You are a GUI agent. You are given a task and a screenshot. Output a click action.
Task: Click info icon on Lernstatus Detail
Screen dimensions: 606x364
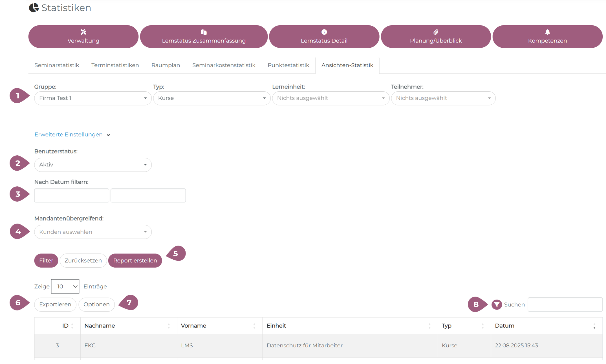[x=324, y=32]
